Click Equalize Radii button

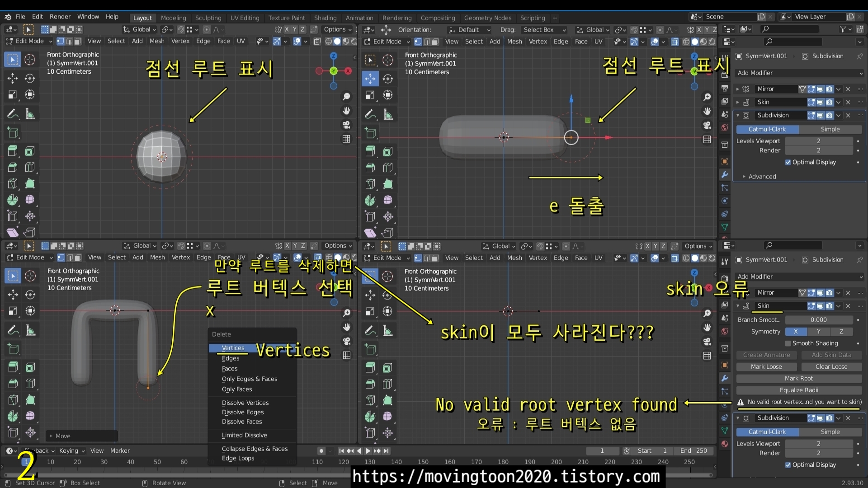click(799, 390)
